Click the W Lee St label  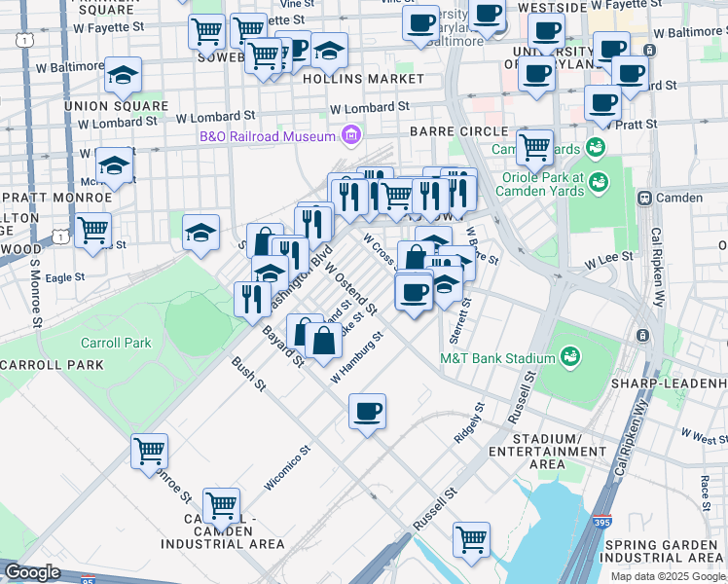[x=608, y=261]
